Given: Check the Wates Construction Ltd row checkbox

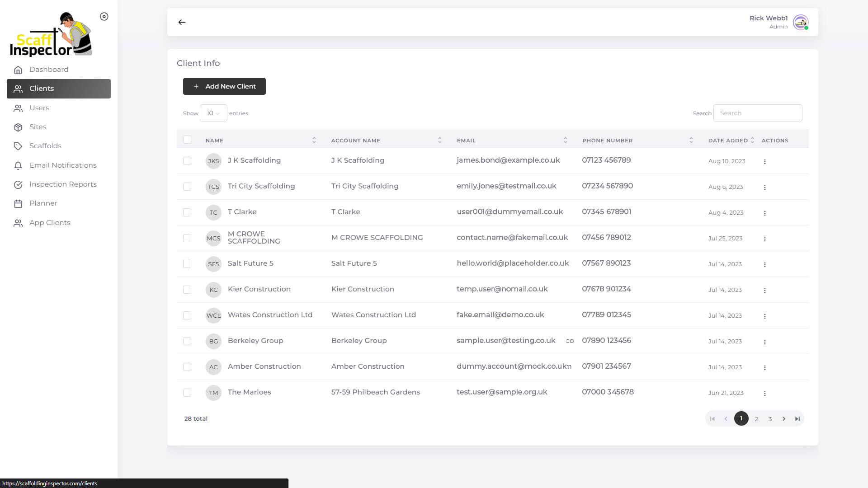Looking at the screenshot, I should 187,315.
